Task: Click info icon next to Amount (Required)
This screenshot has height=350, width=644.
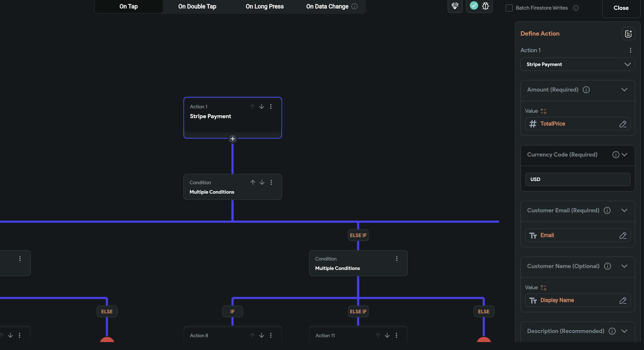Action: coord(586,89)
